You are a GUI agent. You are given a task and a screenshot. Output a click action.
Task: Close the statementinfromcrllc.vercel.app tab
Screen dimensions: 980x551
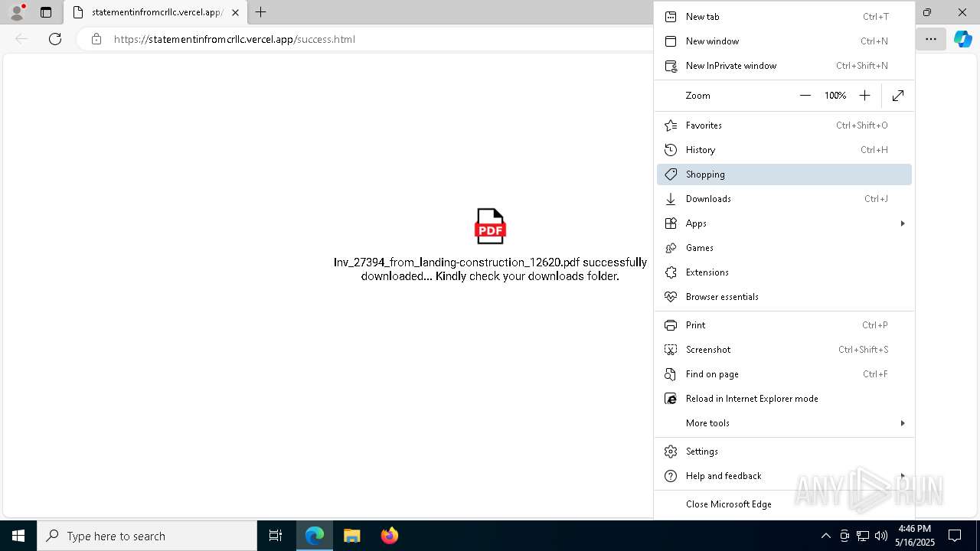coord(235,12)
